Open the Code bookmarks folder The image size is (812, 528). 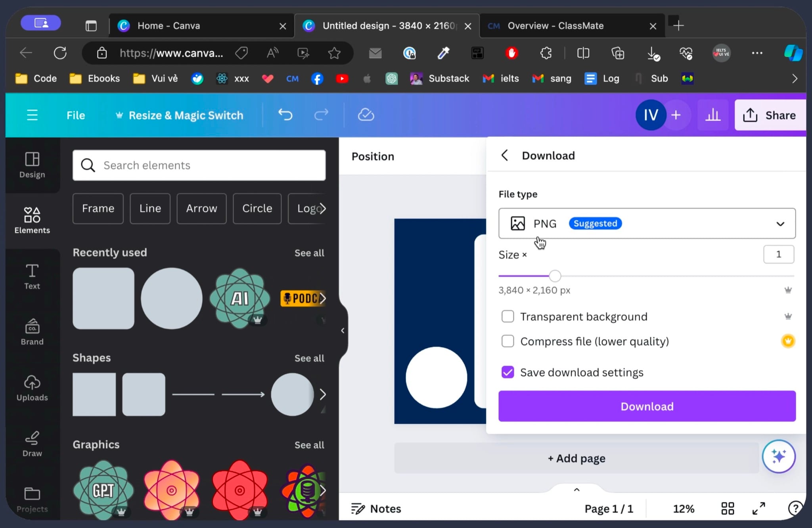pos(36,79)
